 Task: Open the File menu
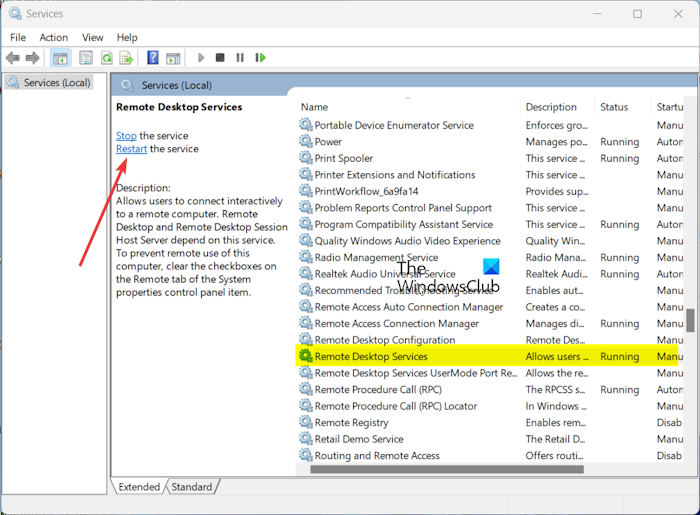(18, 37)
